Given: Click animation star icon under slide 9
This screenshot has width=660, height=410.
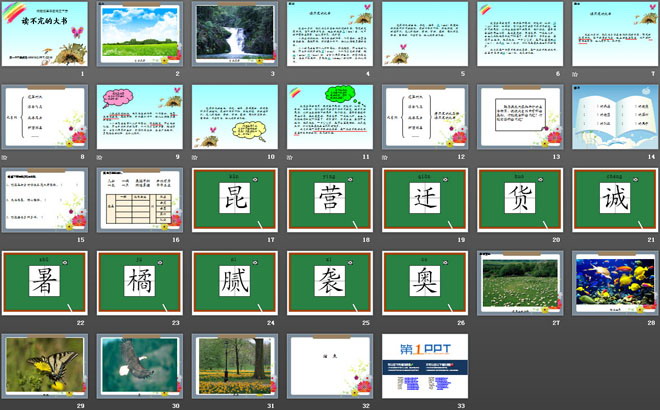Looking at the screenshot, I should pos(99,157).
